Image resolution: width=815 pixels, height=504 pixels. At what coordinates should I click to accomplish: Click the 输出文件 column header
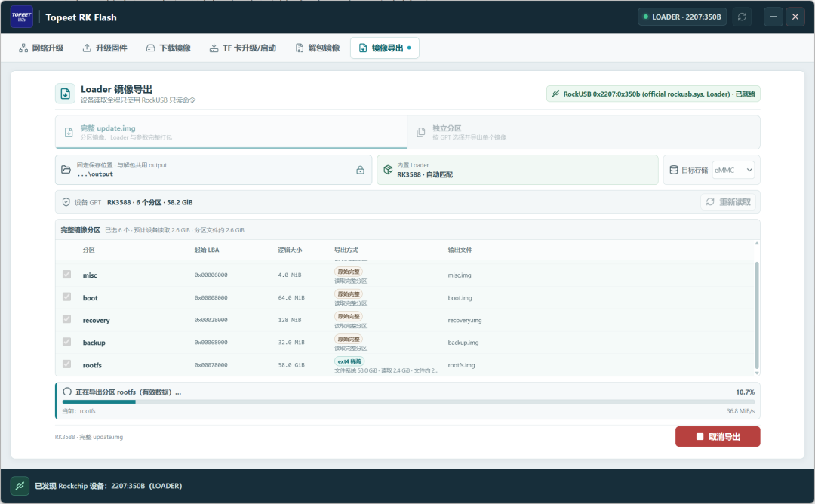[x=460, y=250]
